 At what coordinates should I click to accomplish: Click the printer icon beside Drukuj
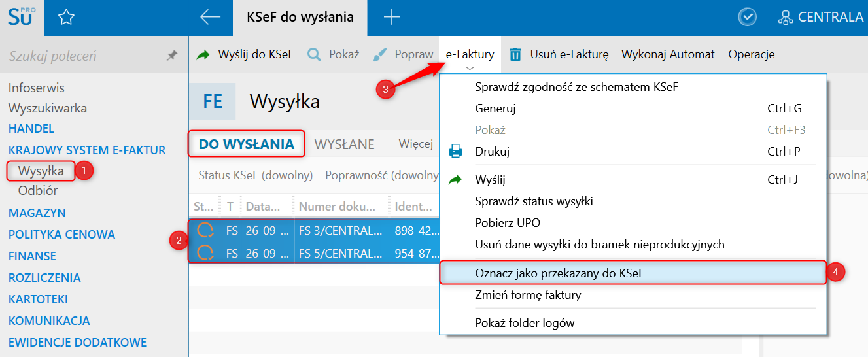(455, 152)
